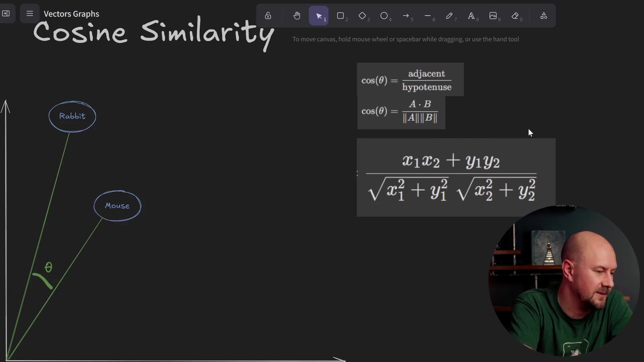Select the Rabbit ellipse node
Viewport: 644px width, 362px height.
pyautogui.click(x=72, y=116)
